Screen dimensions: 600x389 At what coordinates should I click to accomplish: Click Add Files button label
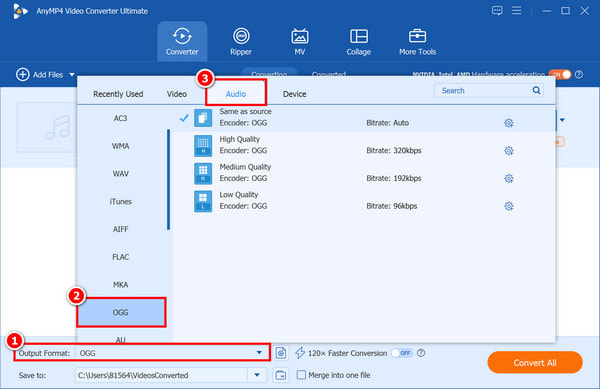(48, 75)
